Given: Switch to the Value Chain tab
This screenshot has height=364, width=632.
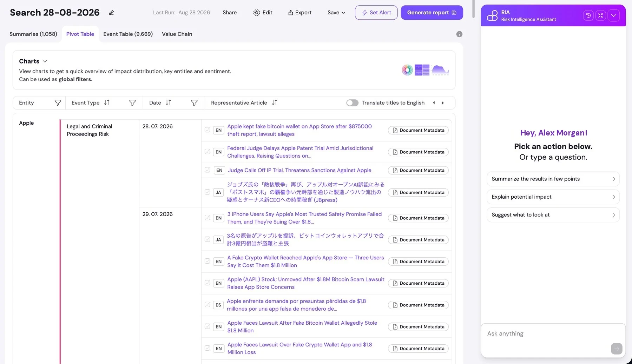Looking at the screenshot, I should [x=177, y=34].
